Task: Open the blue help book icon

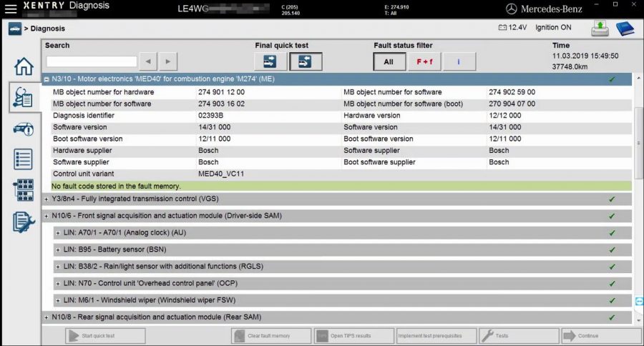Action: point(625,29)
